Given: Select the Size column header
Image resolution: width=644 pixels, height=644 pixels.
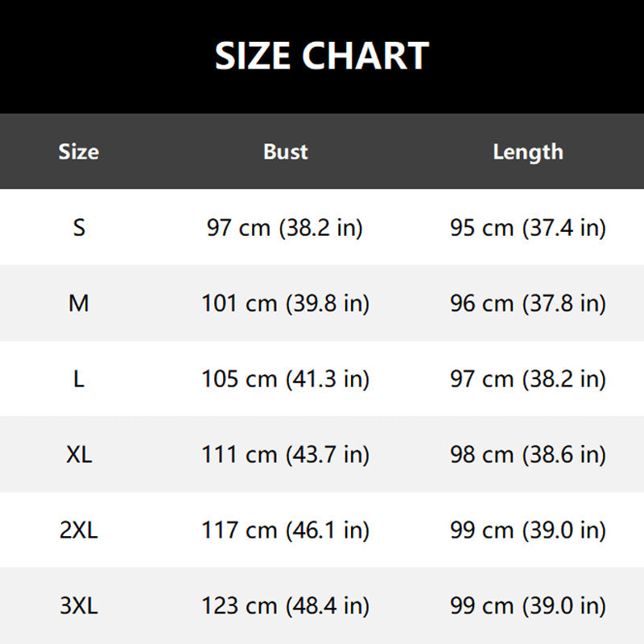Looking at the screenshot, I should click(79, 151).
